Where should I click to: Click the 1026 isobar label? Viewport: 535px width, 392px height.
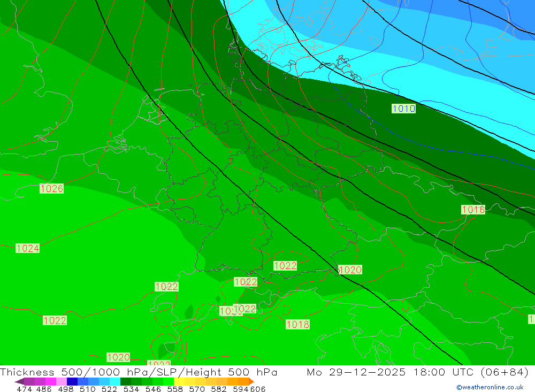point(51,189)
